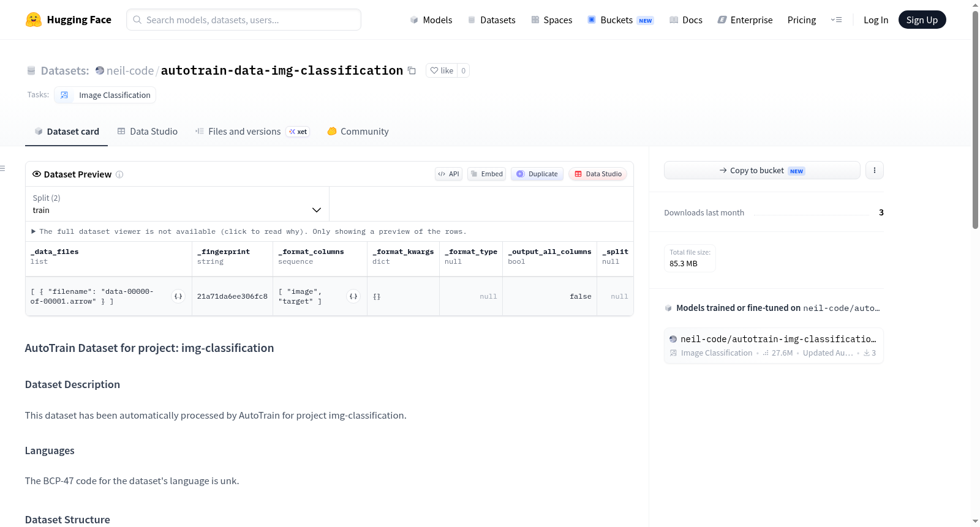Click the Dataset Description heading
Viewport: 980px width, 527px height.
tap(72, 384)
